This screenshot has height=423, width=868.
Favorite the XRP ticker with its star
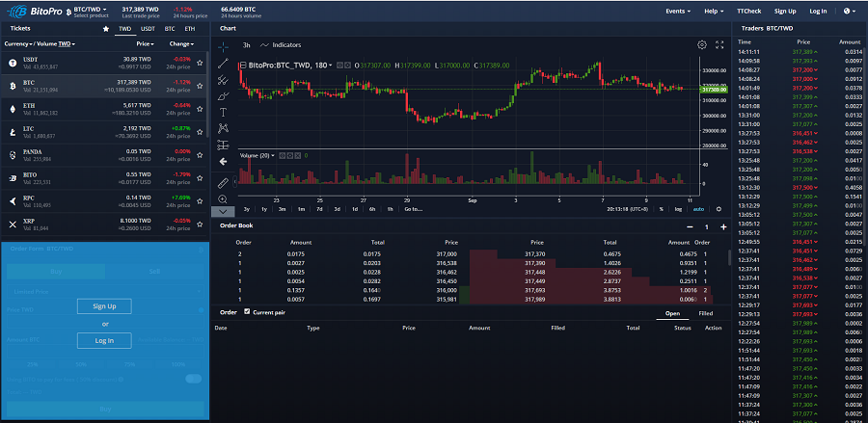200,225
